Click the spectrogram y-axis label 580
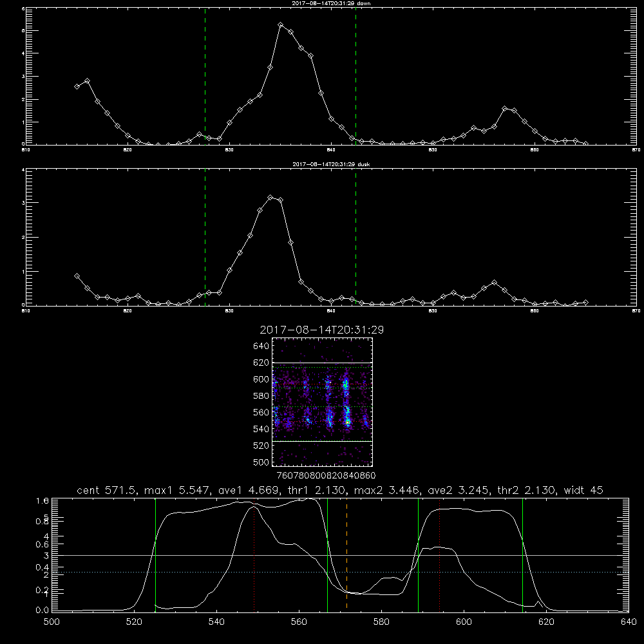 [x=261, y=396]
